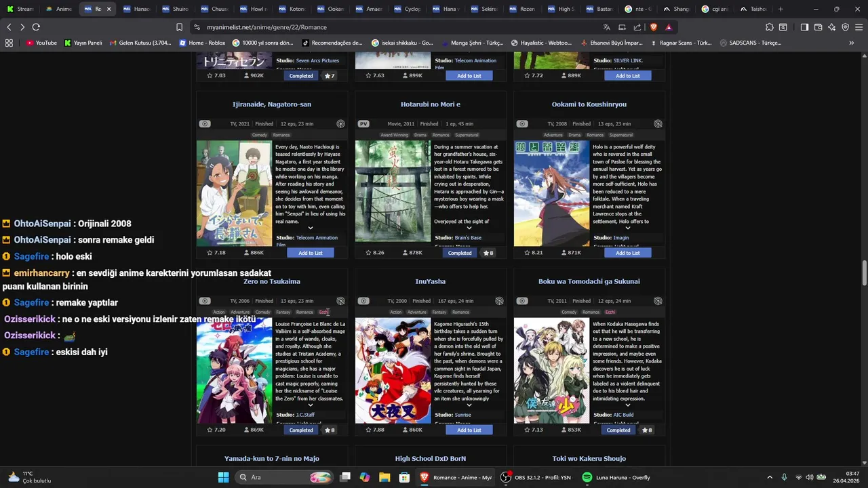Open the Hotarubi no Mori e title link
The height and width of the screenshot is (488, 868).
(x=431, y=104)
